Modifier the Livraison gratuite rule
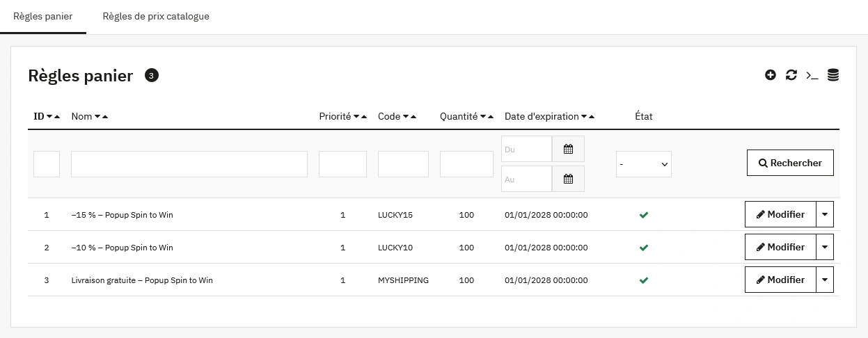 click(780, 280)
